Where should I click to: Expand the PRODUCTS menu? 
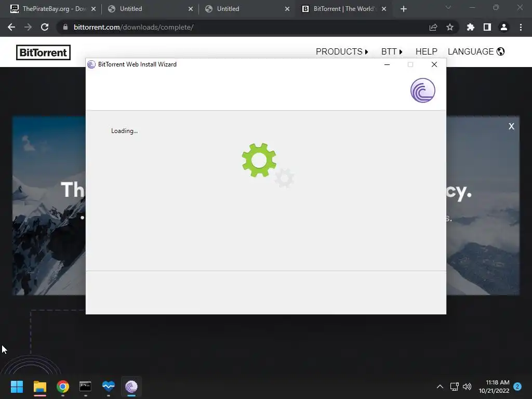coord(342,51)
